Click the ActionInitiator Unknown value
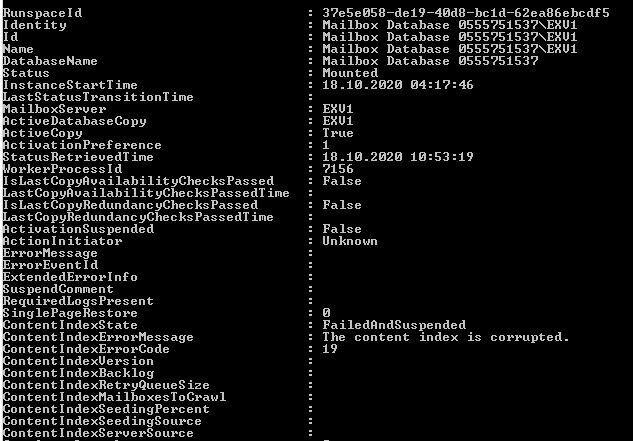 tap(350, 241)
